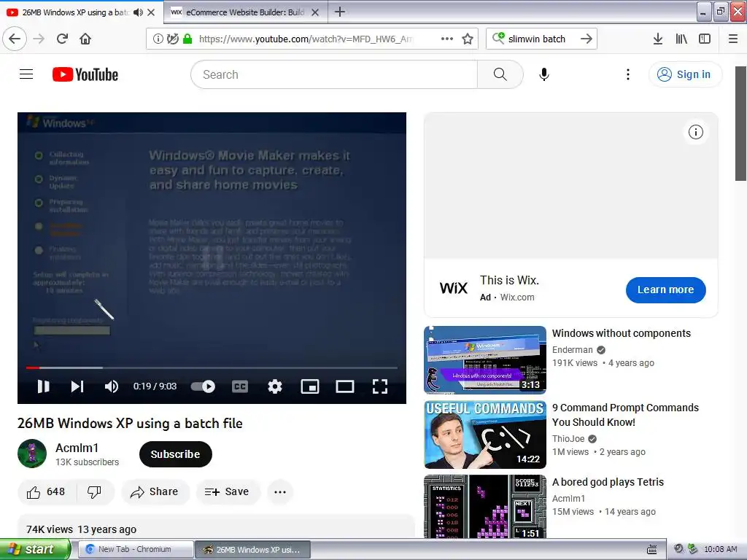The image size is (747, 560).
Task: Mute the tab audio speaker icon
Action: pyautogui.click(x=138, y=12)
